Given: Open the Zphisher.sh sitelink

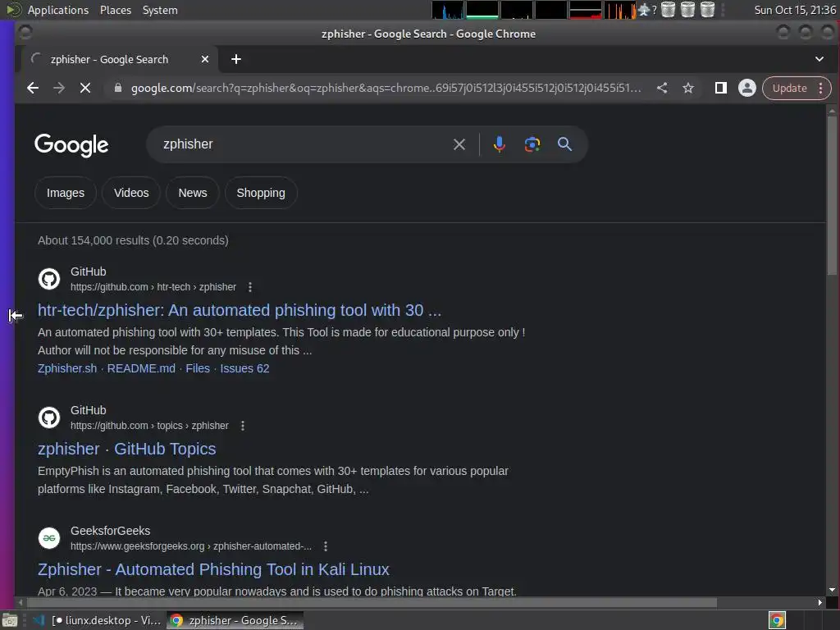Looking at the screenshot, I should (67, 368).
